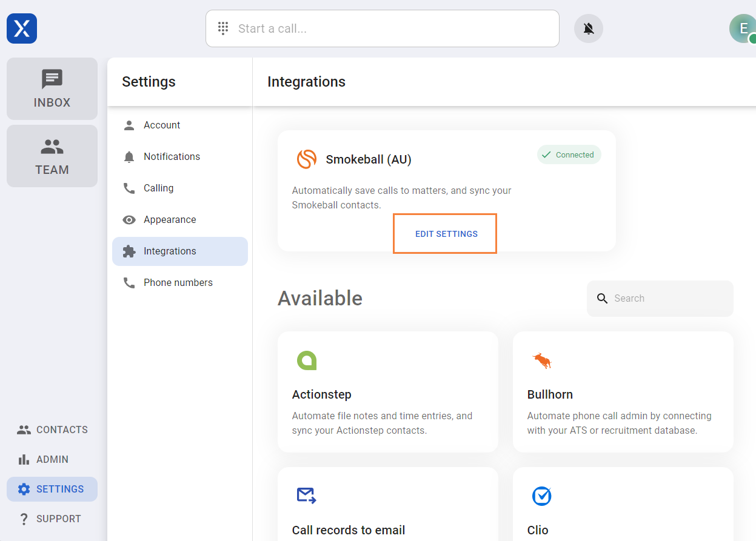Click the Actionstep green logo
This screenshot has height=541, width=756.
(307, 360)
